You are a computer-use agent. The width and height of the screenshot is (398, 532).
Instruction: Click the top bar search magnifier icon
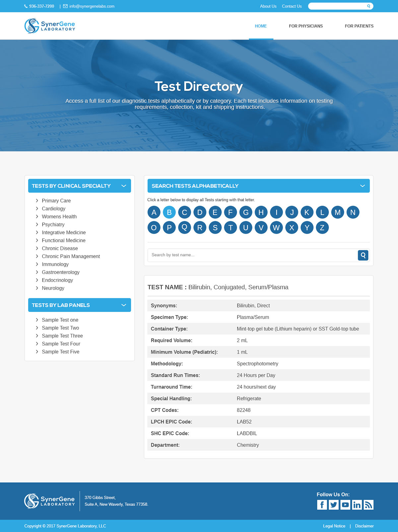368,6
